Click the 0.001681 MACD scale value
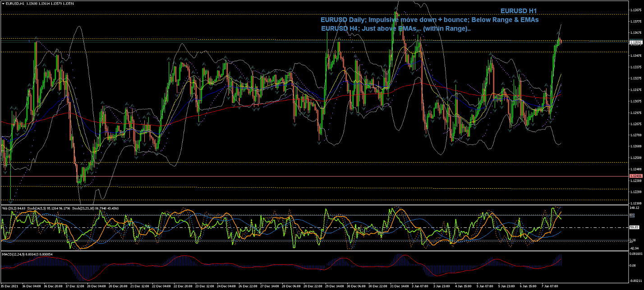 pos(636,254)
